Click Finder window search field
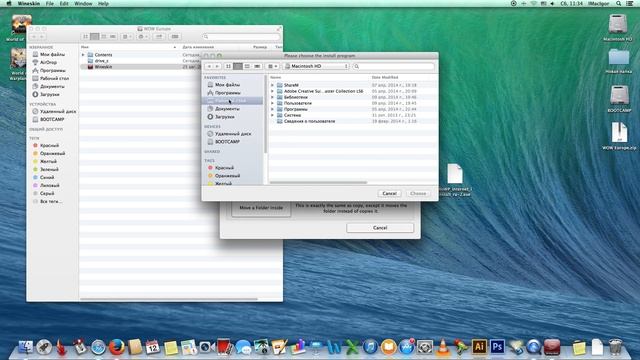 point(241,37)
